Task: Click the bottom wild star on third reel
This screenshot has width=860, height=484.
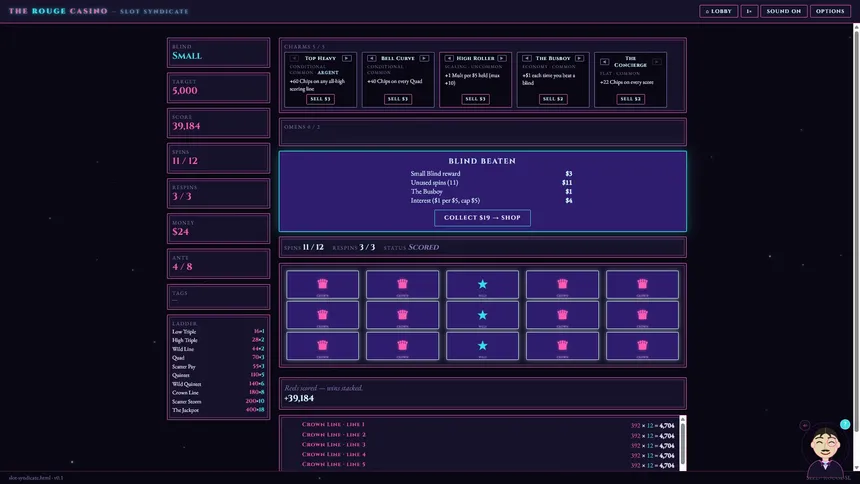Action: (x=482, y=346)
